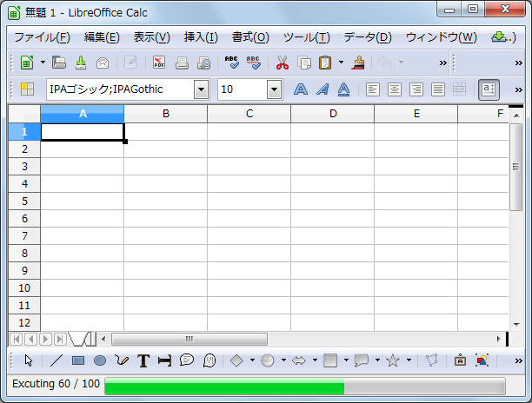Select the Rectangle drawing tool

point(78,360)
